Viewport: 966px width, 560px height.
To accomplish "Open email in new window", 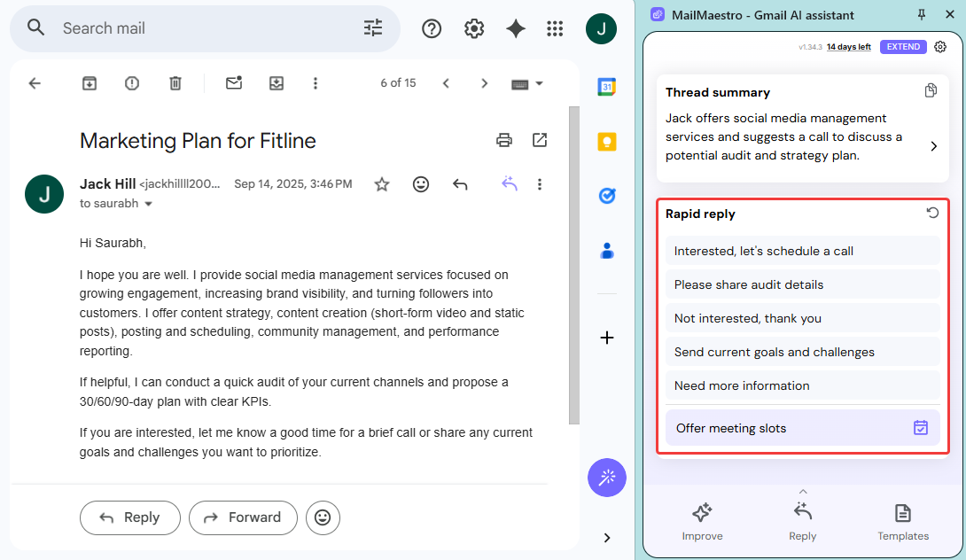I will tap(539, 140).
